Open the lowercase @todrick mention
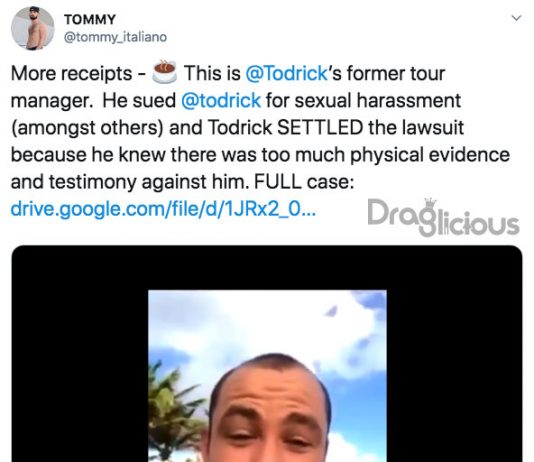Screen dimensions: 534x462 pos(221,100)
